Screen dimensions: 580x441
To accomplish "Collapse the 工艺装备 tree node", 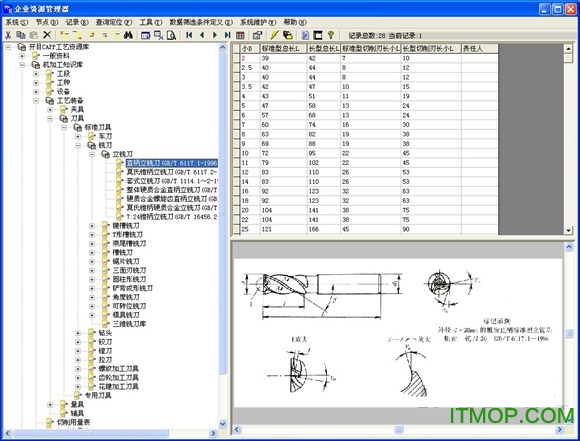I will [36, 101].
